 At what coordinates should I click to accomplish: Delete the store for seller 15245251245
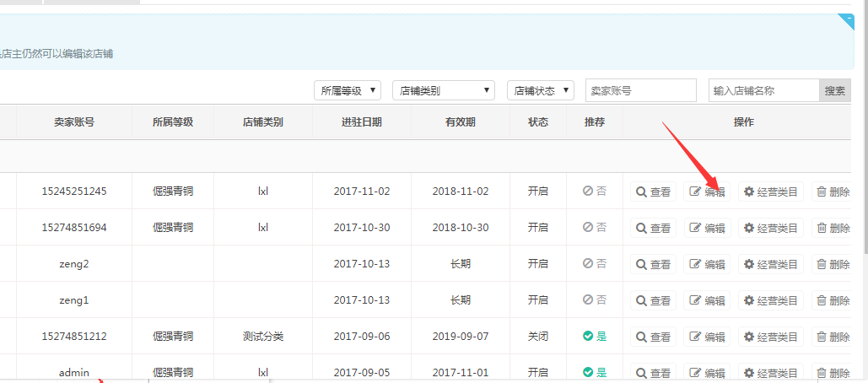[x=832, y=191]
